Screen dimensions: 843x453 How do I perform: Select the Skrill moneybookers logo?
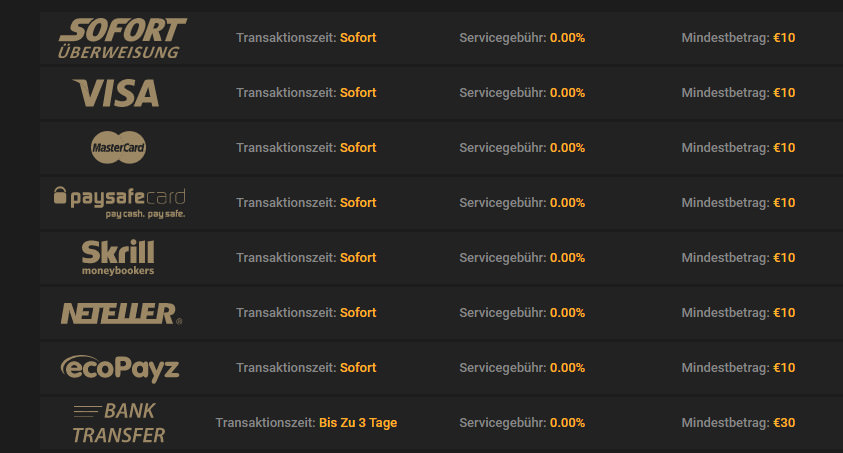pyautogui.click(x=118, y=258)
